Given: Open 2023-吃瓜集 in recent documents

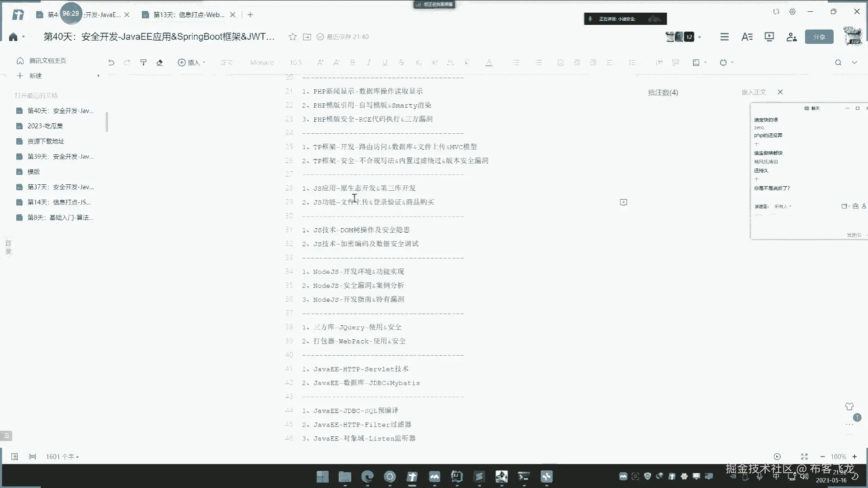Looking at the screenshot, I should coord(45,126).
